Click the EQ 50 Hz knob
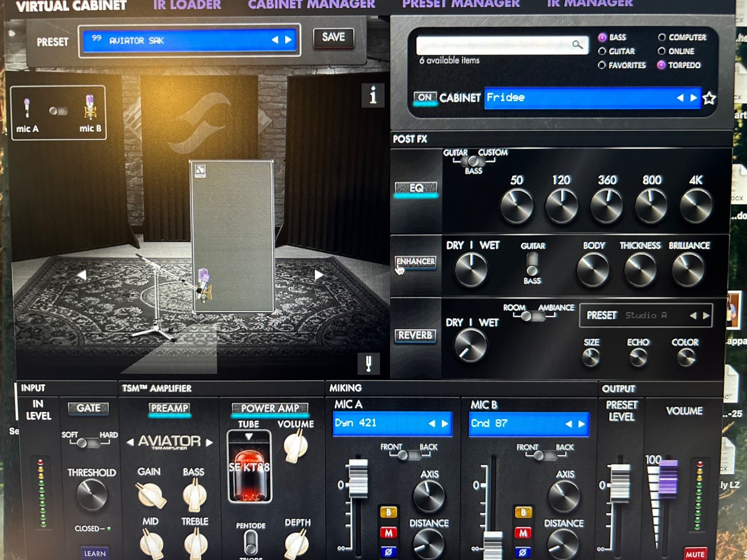The height and width of the screenshot is (560, 747). (517, 206)
